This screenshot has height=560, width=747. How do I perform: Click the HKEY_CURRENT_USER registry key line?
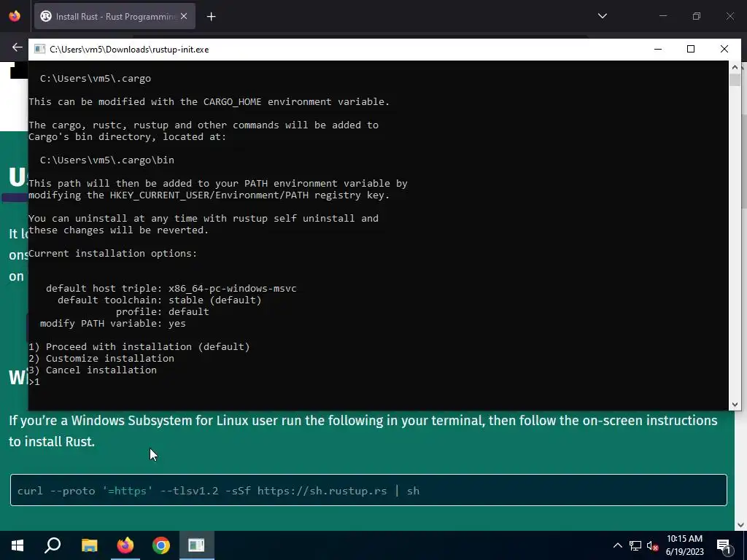[209, 195]
